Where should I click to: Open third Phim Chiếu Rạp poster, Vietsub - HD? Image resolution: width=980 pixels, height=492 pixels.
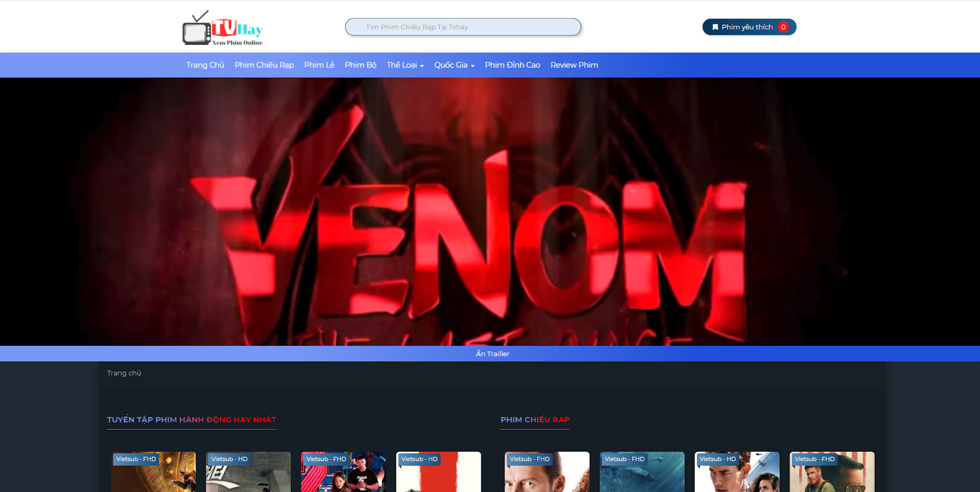(737, 472)
